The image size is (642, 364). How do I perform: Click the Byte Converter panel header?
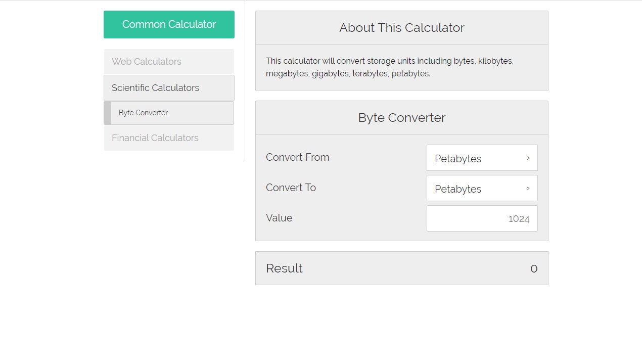[x=401, y=117]
